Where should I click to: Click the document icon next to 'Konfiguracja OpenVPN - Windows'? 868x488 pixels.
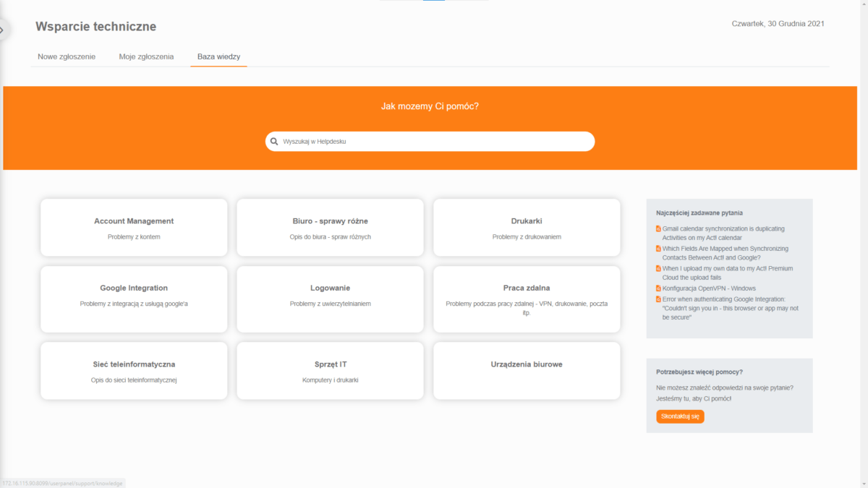[x=657, y=288]
